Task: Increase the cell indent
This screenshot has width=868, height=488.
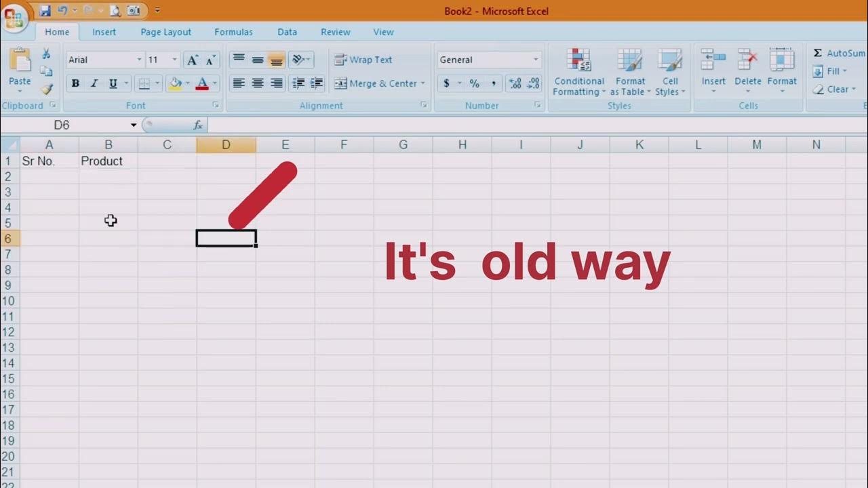Action: (x=317, y=83)
